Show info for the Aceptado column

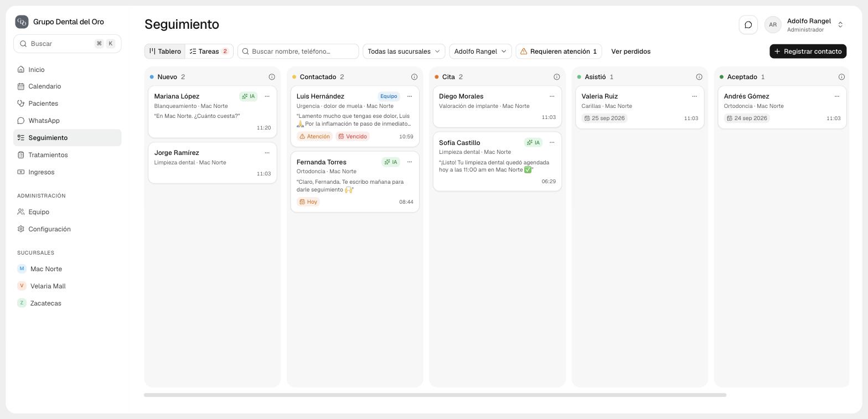point(841,77)
